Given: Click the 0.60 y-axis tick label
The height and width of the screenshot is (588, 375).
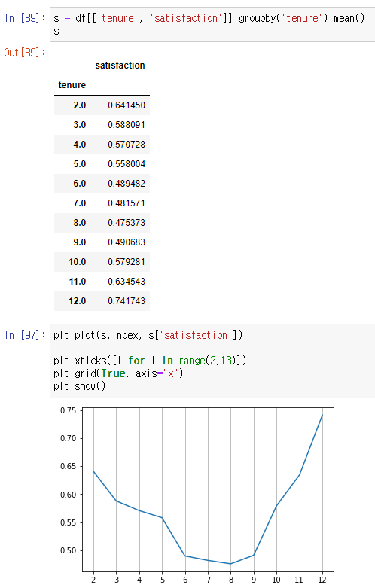Looking at the screenshot, I should coord(69,494).
